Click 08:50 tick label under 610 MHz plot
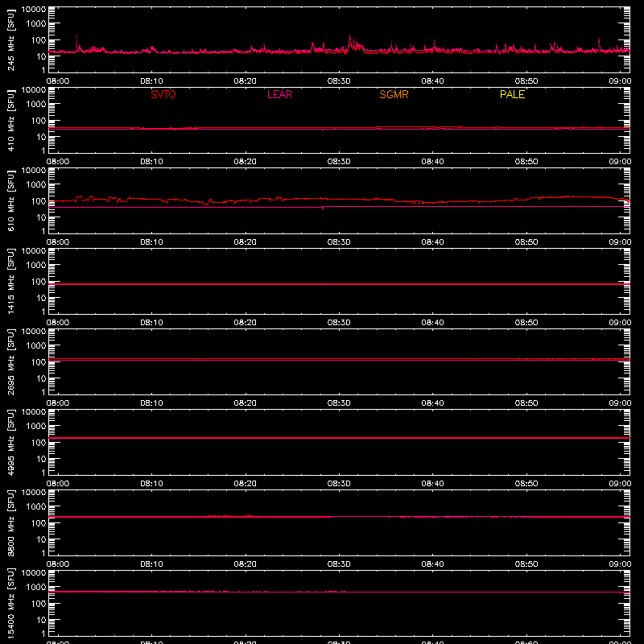 (x=526, y=242)
